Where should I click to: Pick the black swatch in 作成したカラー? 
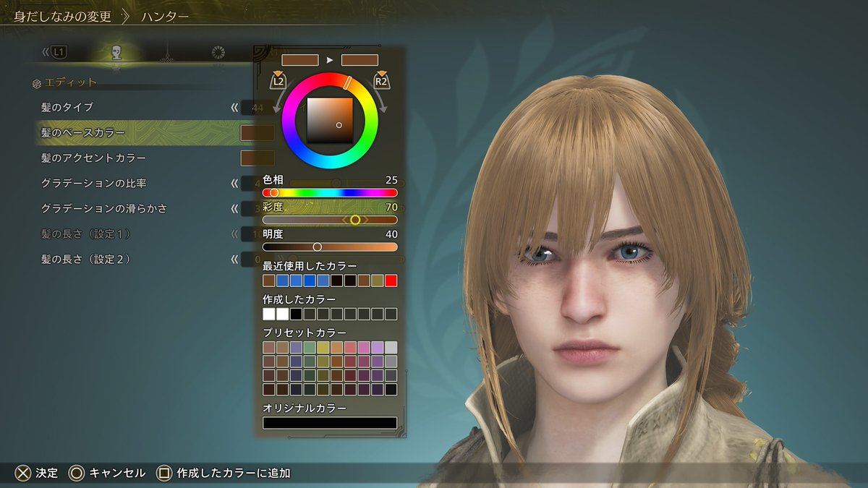point(296,314)
